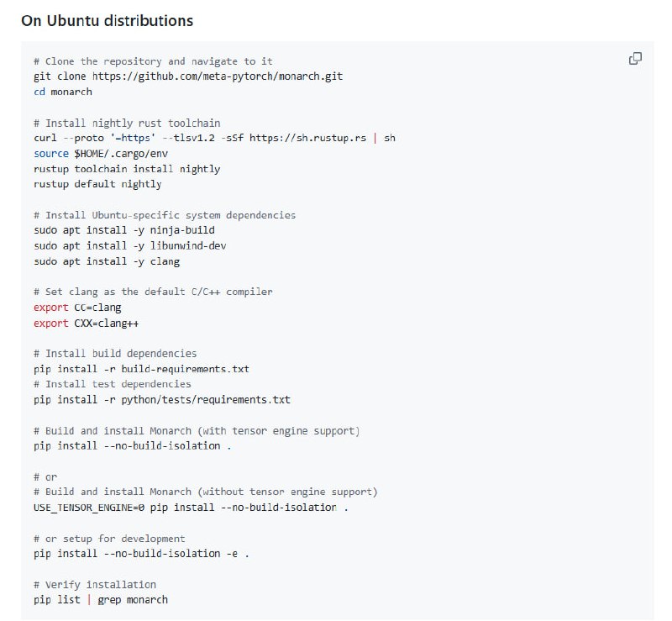Click the "pip list | grep monarch" line
This screenshot has height=621, width=672.
[101, 600]
